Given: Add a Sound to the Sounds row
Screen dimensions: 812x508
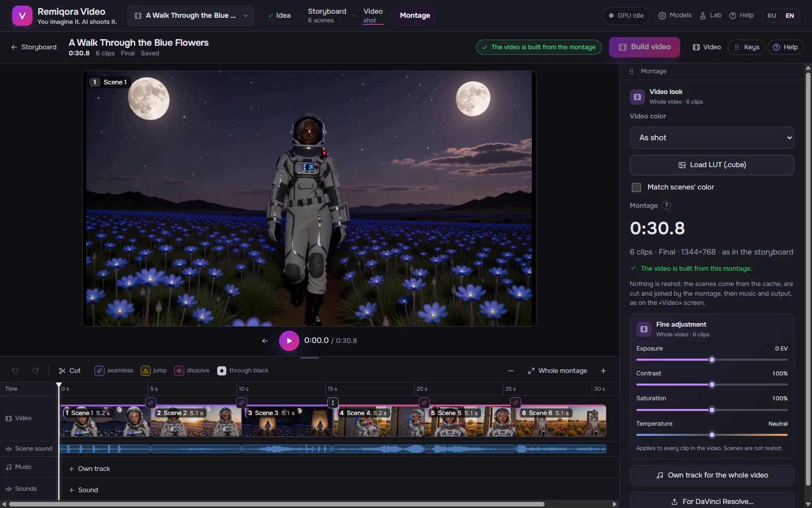Looking at the screenshot, I should coord(84,490).
